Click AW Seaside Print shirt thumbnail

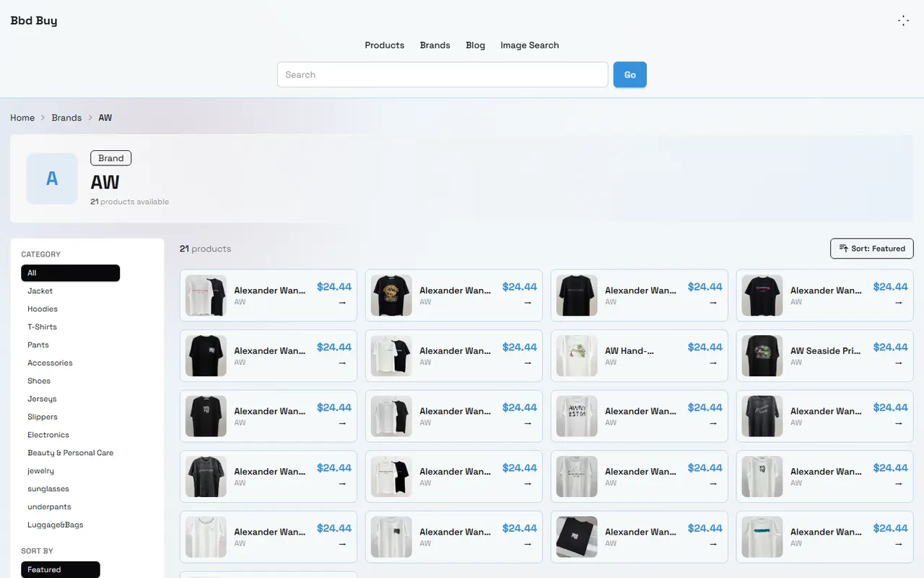762,355
